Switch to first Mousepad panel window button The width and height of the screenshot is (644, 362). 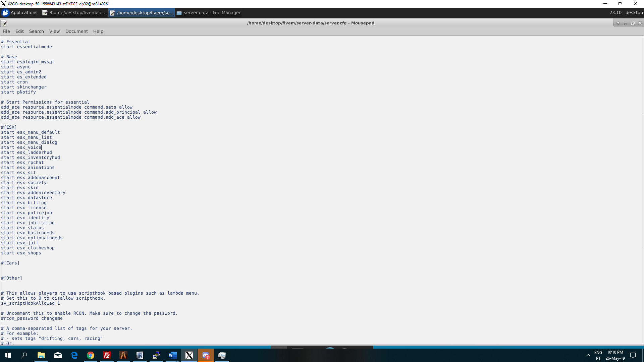[x=74, y=13]
